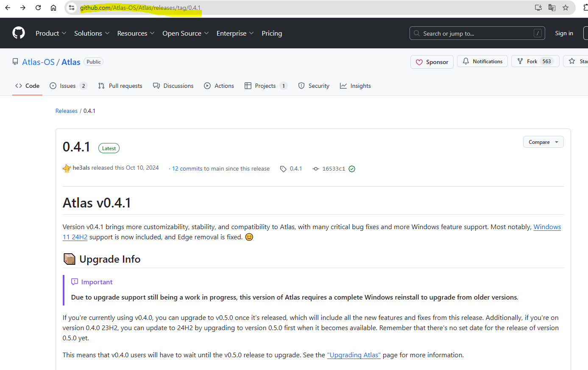Bookmark this page with the star icon

click(566, 8)
